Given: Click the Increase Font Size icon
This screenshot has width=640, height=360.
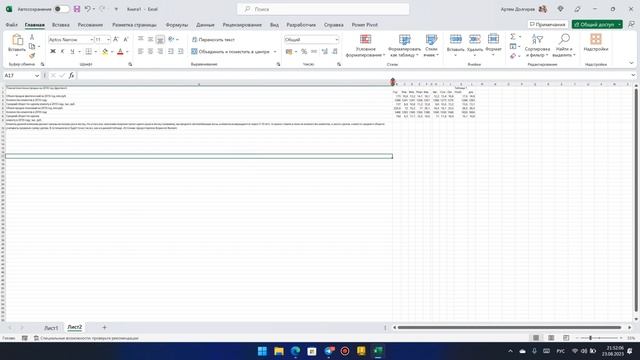Looking at the screenshot, I should (116, 39).
